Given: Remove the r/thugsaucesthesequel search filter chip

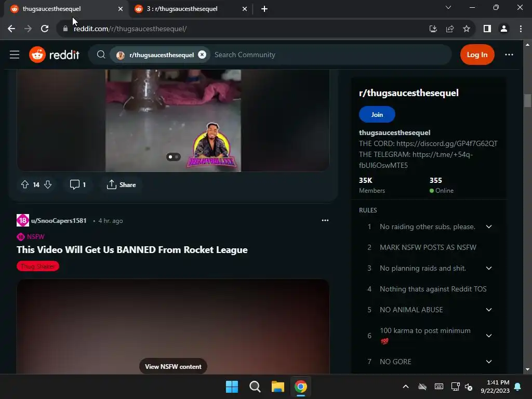Looking at the screenshot, I should tap(202, 55).
